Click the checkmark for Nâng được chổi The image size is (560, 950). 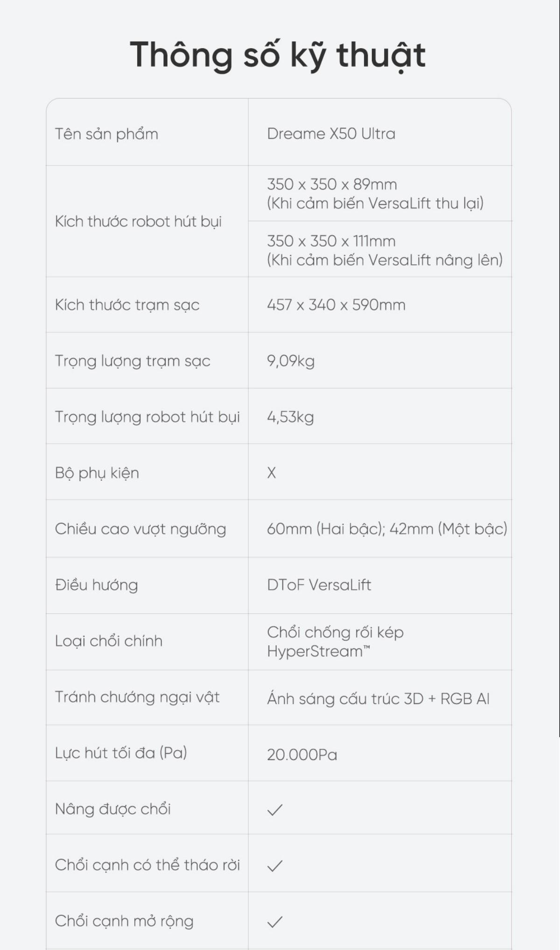(x=275, y=809)
